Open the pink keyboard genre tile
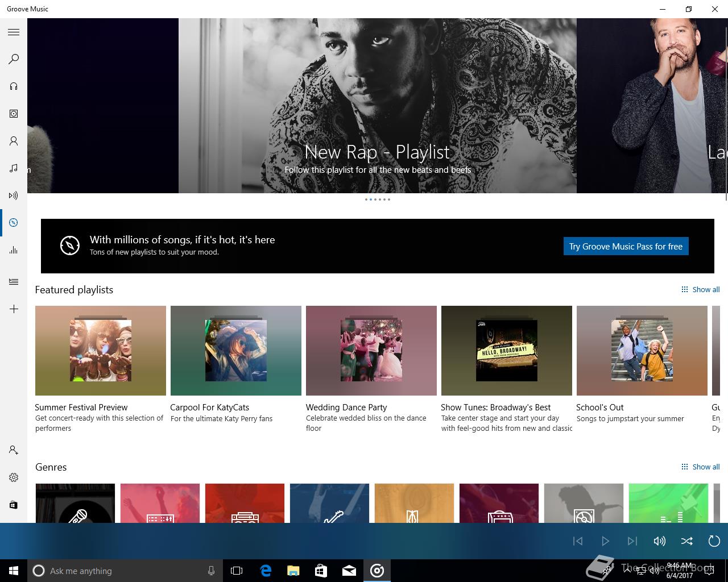The width and height of the screenshot is (728, 582). pos(160,503)
